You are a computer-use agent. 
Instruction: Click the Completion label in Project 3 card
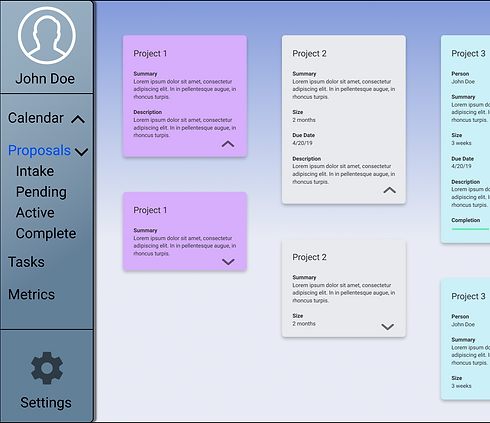pyautogui.click(x=466, y=220)
